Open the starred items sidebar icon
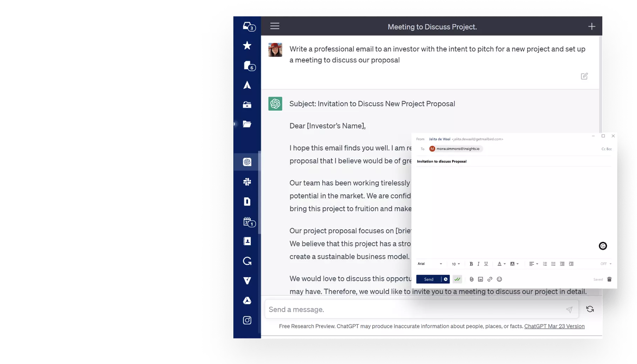 [247, 45]
